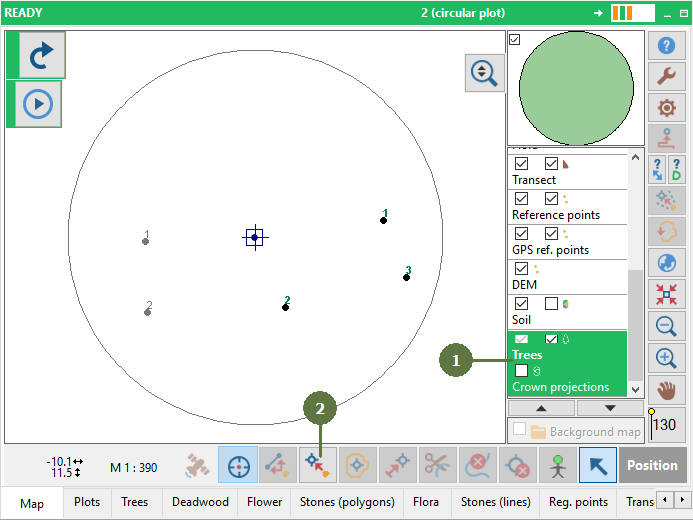Switch to the Trees tab
The height and width of the screenshot is (520, 693).
[x=135, y=502]
